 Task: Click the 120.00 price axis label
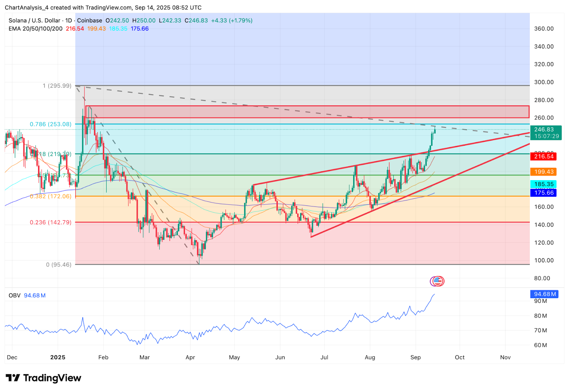(x=544, y=243)
